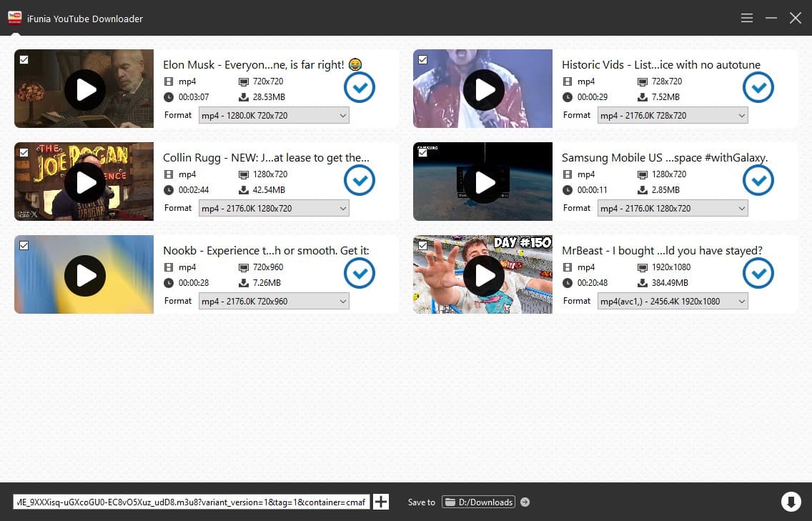This screenshot has height=521, width=812.
Task: Click the plus icon to add URL
Action: [381, 502]
